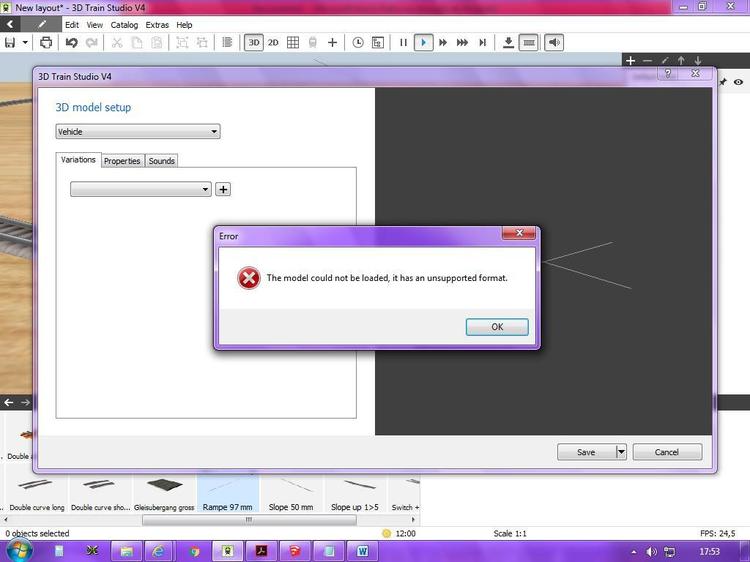Step simulation to next frame
Viewport: 750px width, 562px height.
(482, 43)
